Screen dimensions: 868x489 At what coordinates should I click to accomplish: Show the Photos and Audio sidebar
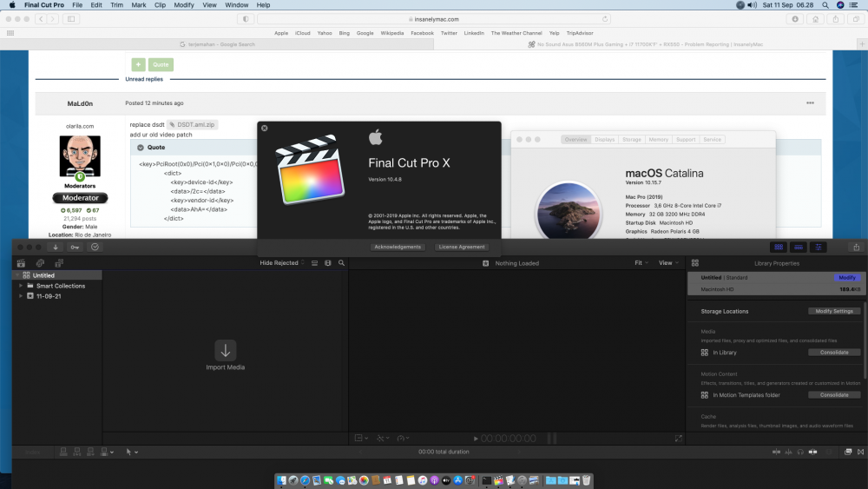click(40, 263)
